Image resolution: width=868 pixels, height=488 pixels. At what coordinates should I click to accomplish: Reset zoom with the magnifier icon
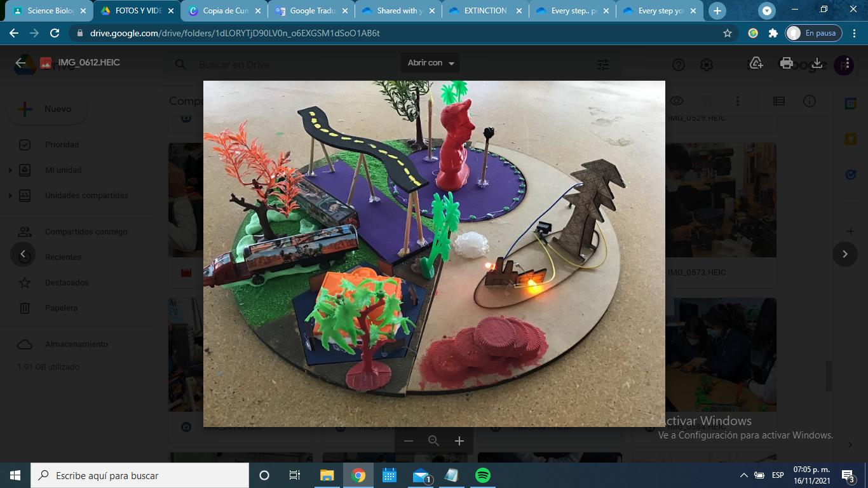tap(433, 441)
